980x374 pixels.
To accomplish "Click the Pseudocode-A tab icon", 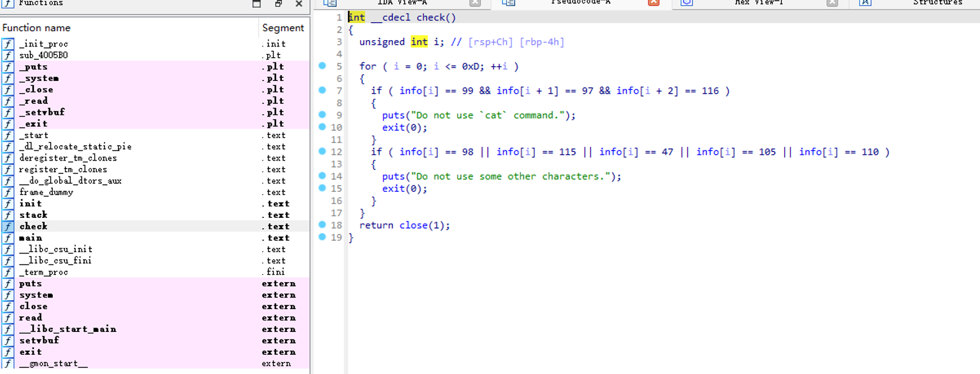I will coord(508,3).
